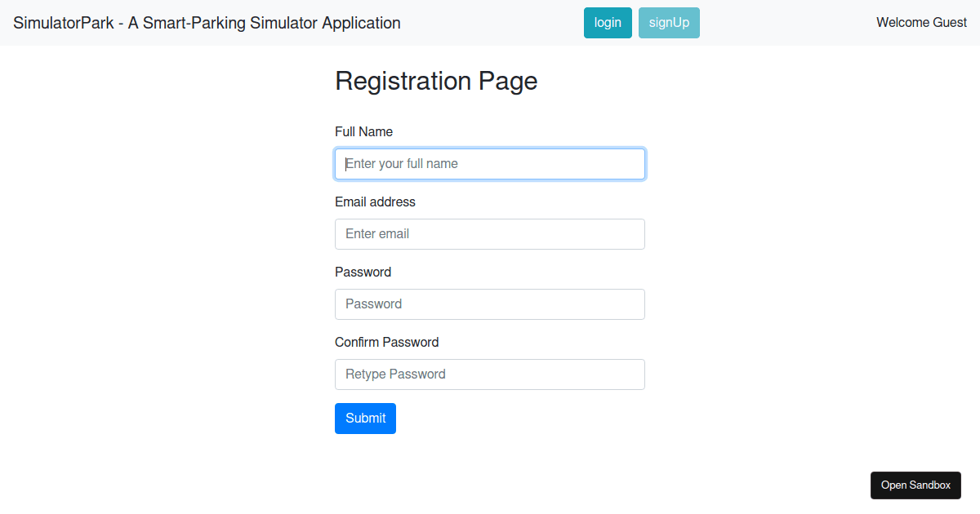
Task: Click the Enter your full name placeholder
Action: point(401,164)
